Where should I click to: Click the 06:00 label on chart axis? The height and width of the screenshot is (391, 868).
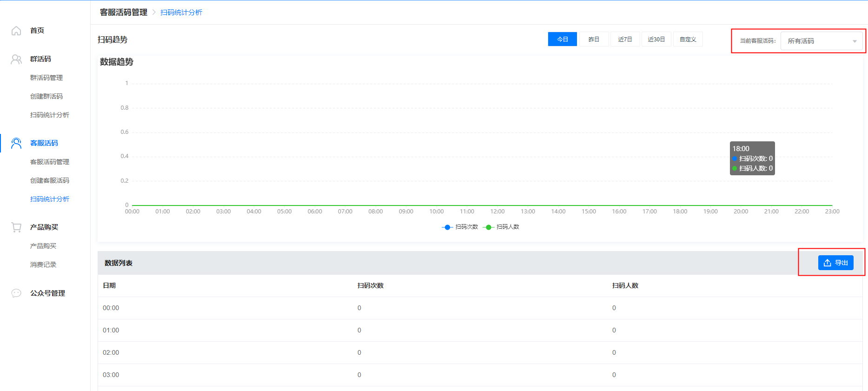[315, 212]
